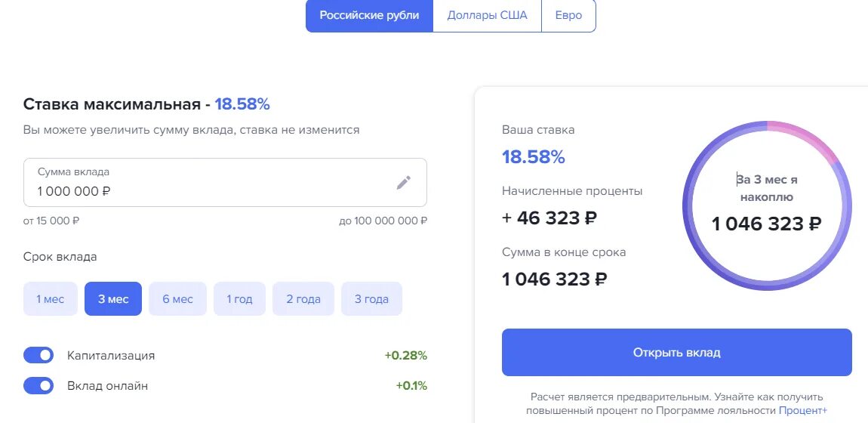This screenshot has height=423, width=868.
Task: Click the Сумма вклада input field
Action: [225, 183]
